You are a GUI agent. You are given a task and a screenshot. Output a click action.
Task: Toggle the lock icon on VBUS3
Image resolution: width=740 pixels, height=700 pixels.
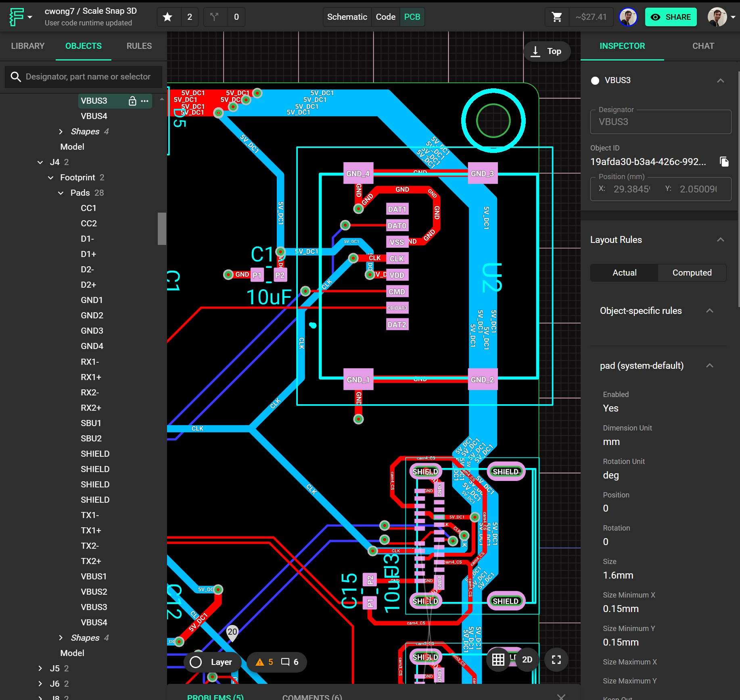pos(132,101)
